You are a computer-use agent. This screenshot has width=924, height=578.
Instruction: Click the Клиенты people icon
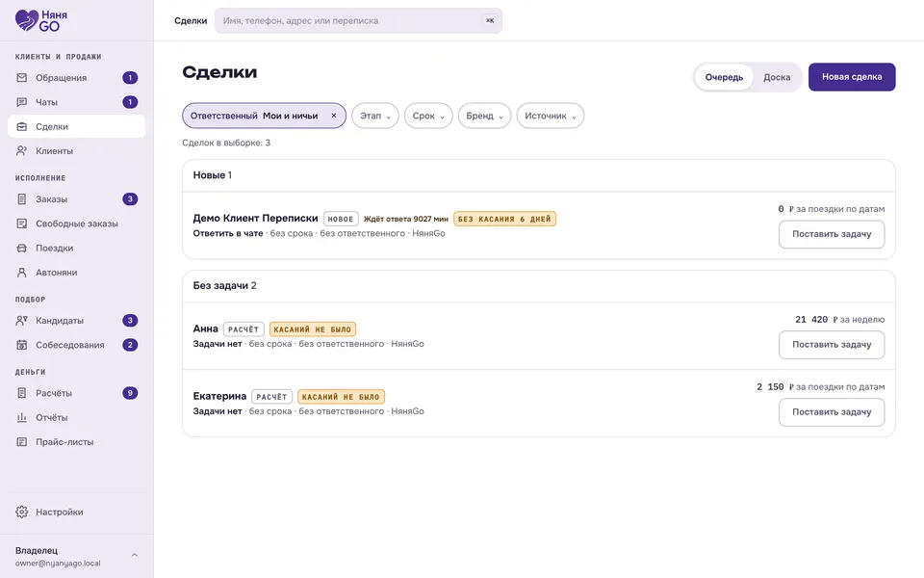point(22,151)
